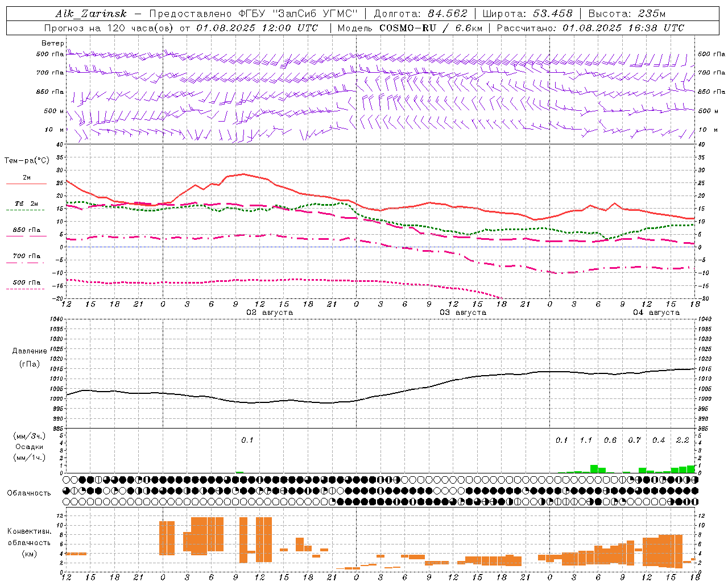Viewport: 728px width, 582px height.
Task: Click the Осадки precipitation label
Action: click(x=28, y=447)
